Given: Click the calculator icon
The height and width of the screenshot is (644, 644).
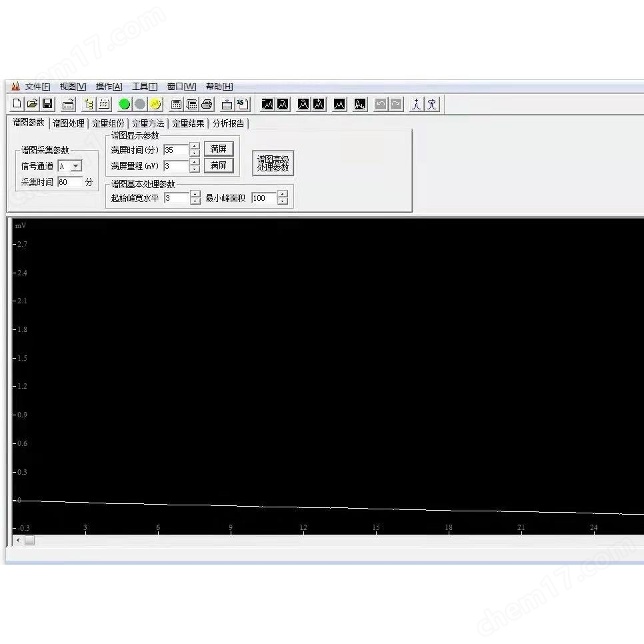Looking at the screenshot, I should [176, 104].
